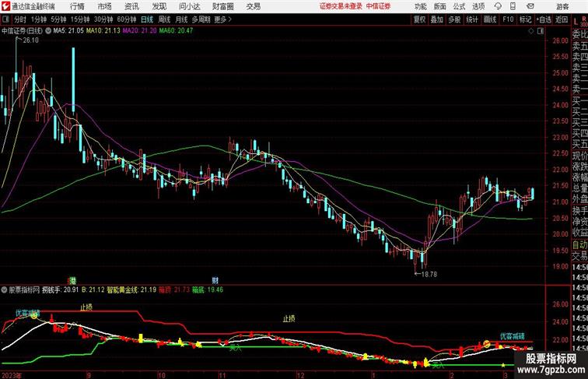Click the diamond icon at chart corner
Viewport: 588px width, 379px height.
coord(531,31)
